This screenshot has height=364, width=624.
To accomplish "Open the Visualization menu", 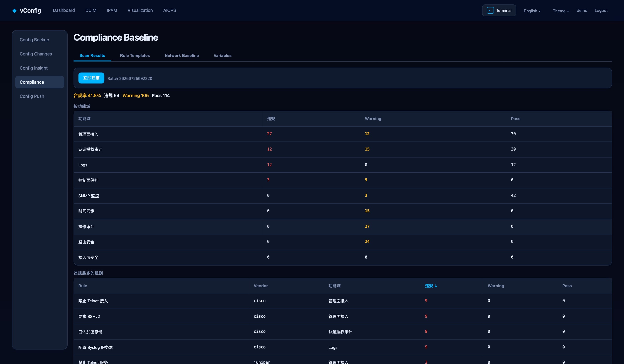I will [140, 10].
